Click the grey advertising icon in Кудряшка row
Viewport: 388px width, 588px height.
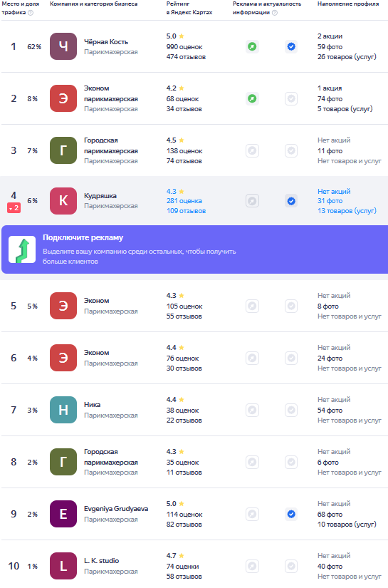click(x=253, y=201)
